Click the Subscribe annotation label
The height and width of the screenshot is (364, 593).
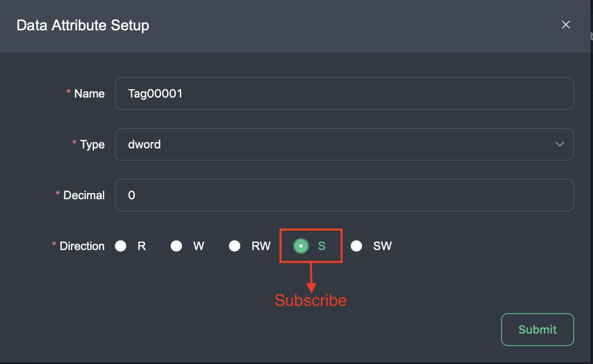pyautogui.click(x=310, y=300)
